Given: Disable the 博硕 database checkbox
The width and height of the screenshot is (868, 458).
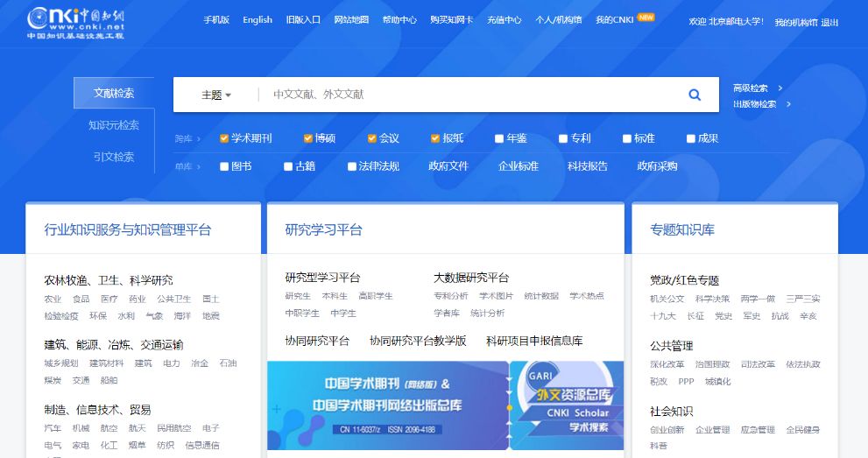Looking at the screenshot, I should 308,138.
